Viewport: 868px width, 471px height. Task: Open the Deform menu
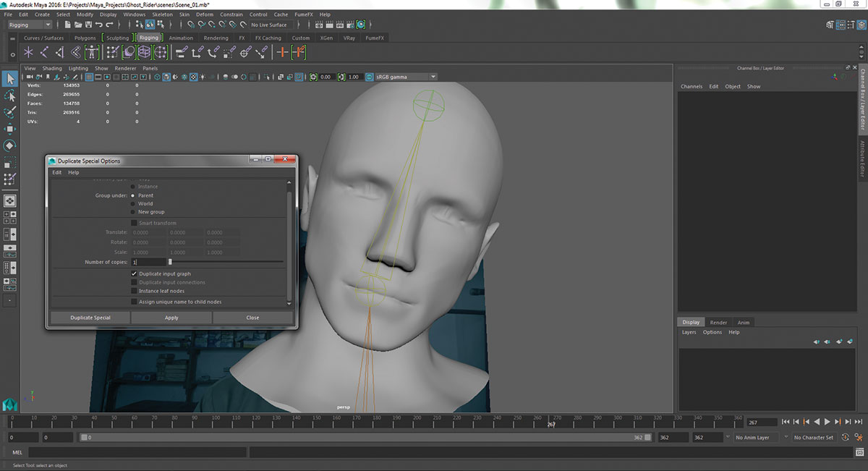coord(205,14)
